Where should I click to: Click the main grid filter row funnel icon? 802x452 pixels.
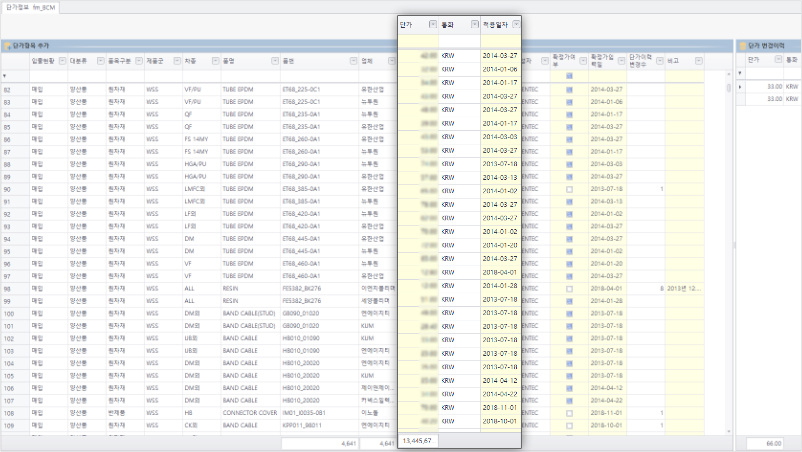click(5, 76)
